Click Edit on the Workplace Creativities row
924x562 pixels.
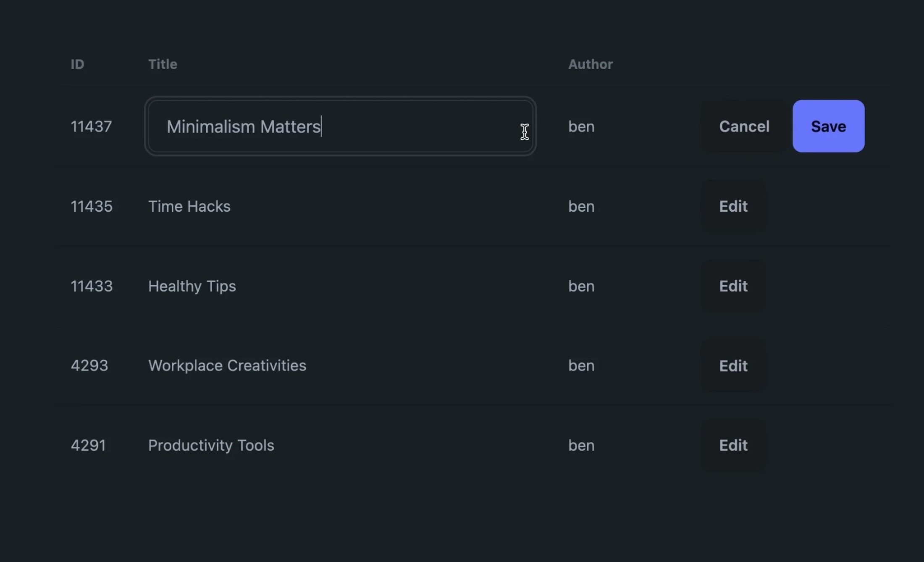(733, 366)
